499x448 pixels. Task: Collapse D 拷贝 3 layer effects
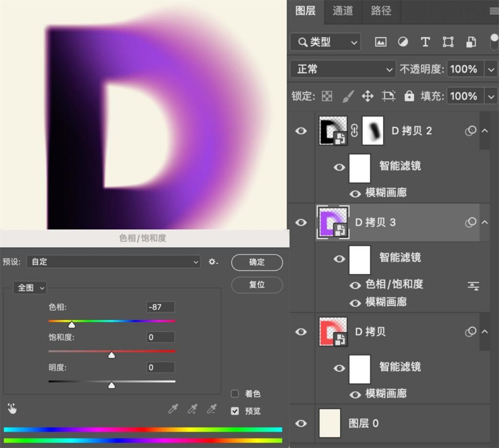[485, 222]
